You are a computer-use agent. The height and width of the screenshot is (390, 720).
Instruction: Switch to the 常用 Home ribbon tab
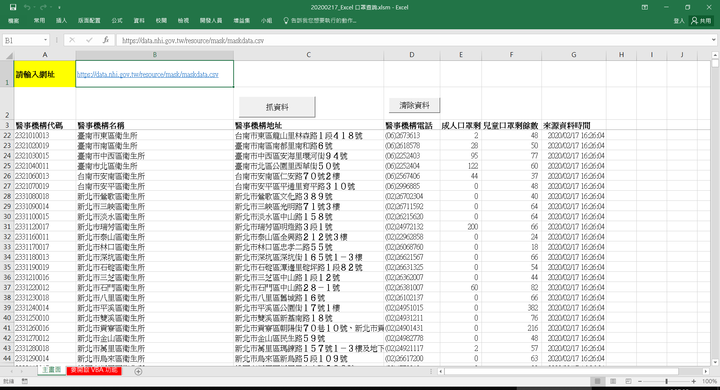click(x=39, y=21)
